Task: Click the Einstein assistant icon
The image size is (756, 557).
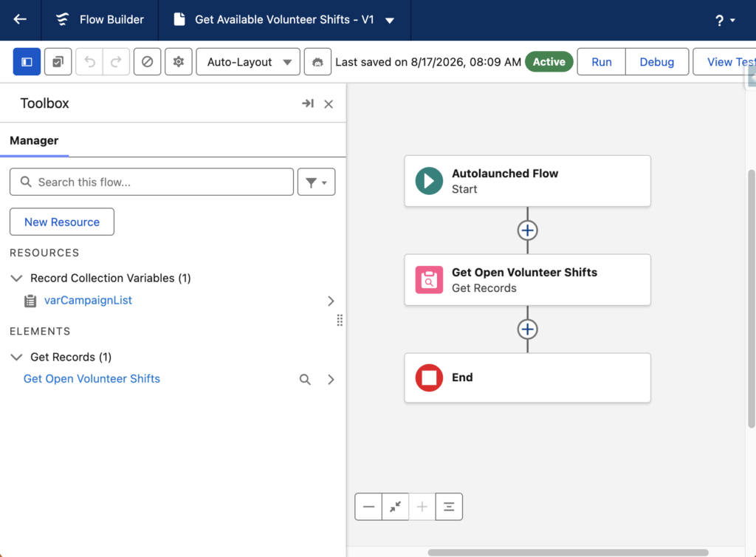Action: click(317, 62)
